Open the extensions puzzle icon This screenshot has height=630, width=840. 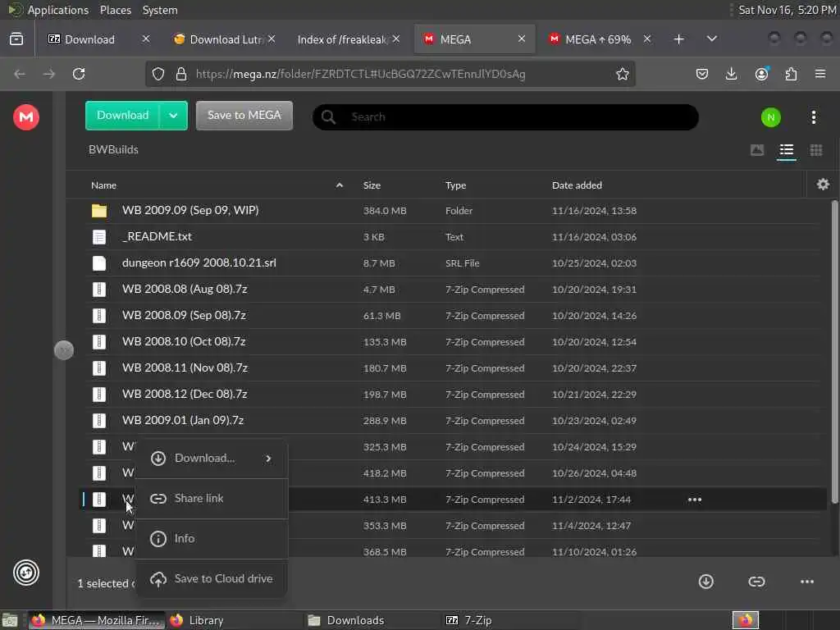791,74
